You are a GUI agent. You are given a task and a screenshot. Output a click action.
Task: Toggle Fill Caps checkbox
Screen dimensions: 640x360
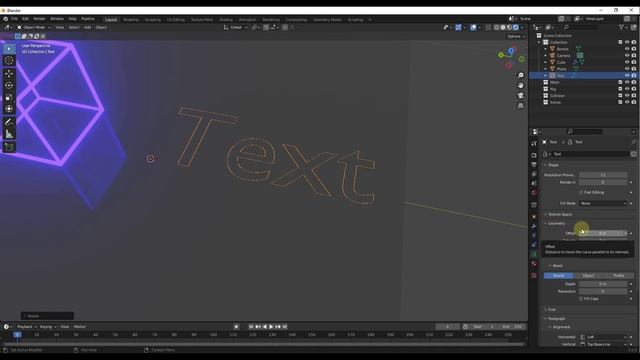pyautogui.click(x=581, y=299)
